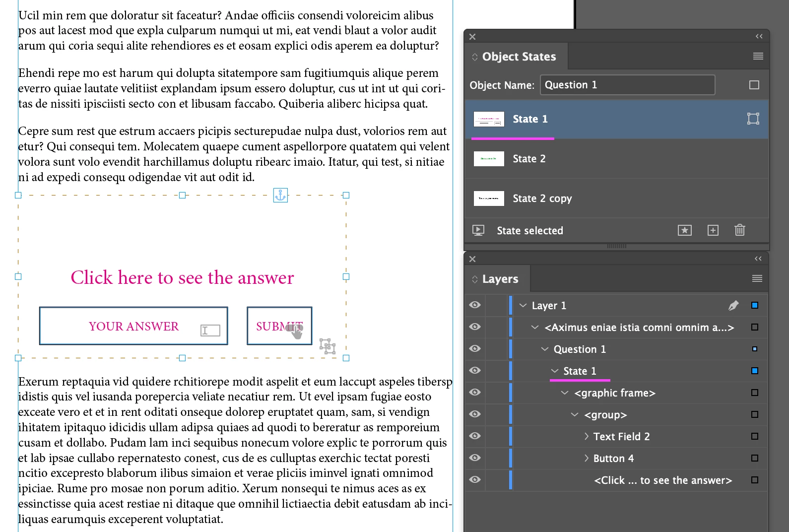Screen dimensions: 789x532
Task: Click 'Click here to see the answer' text
Action: coord(182,277)
